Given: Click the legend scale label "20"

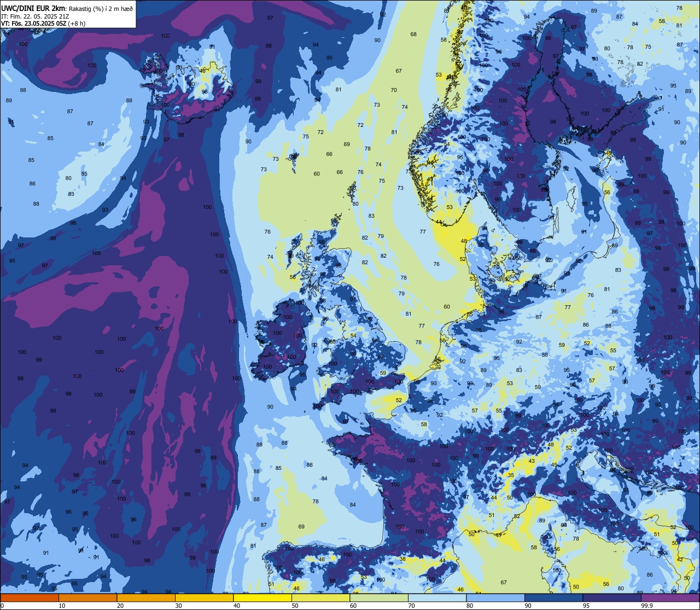Looking at the screenshot, I should [x=120, y=606].
